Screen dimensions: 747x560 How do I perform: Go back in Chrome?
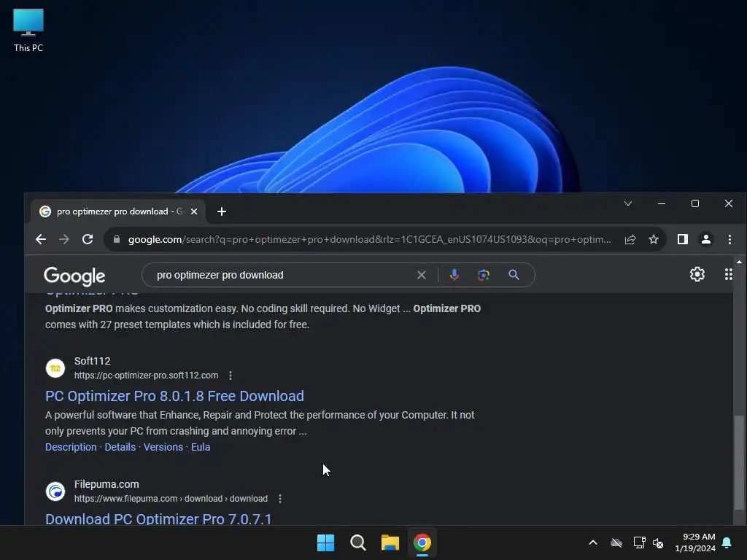pyautogui.click(x=41, y=239)
